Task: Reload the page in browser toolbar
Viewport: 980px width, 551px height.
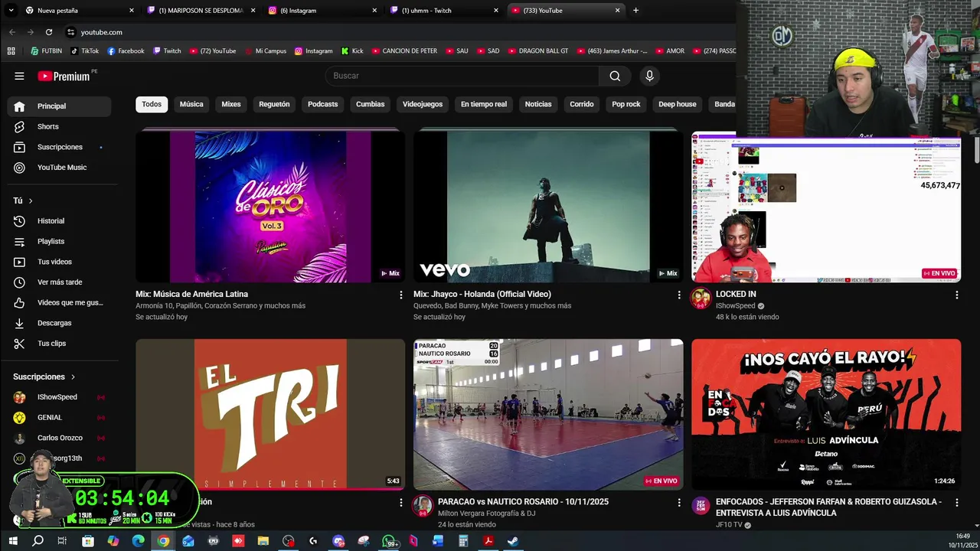Action: [x=49, y=32]
